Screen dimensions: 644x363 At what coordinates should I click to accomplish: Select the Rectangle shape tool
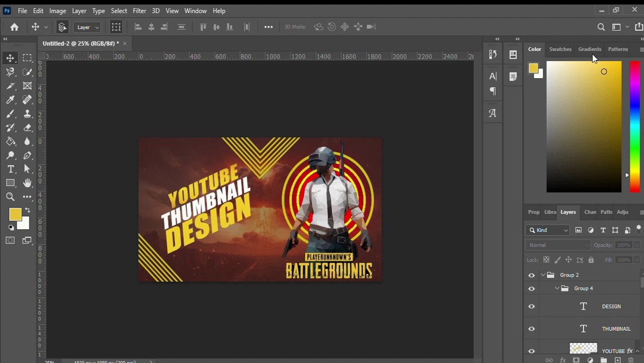[10, 183]
